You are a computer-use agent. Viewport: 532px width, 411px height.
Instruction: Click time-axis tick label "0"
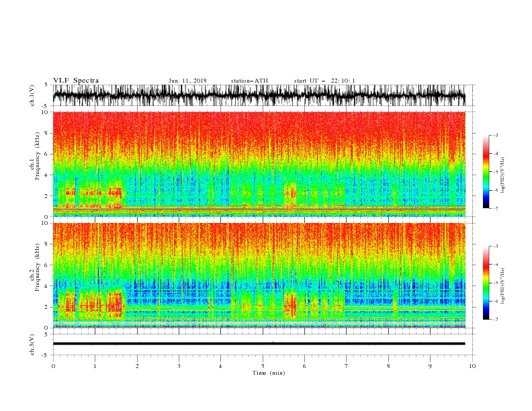[53, 366]
